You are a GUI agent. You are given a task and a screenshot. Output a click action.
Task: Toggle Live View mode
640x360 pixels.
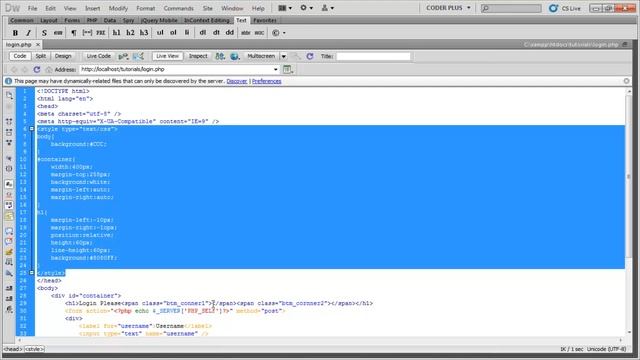click(x=167, y=56)
